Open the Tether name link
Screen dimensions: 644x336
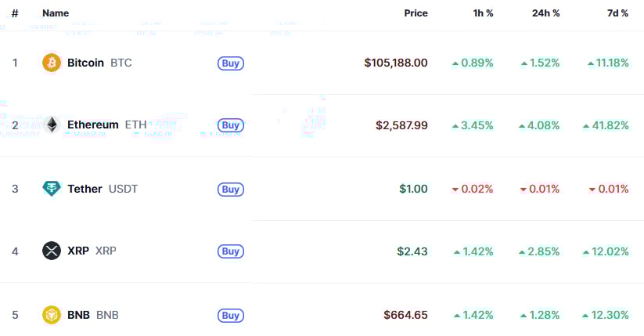pos(85,189)
